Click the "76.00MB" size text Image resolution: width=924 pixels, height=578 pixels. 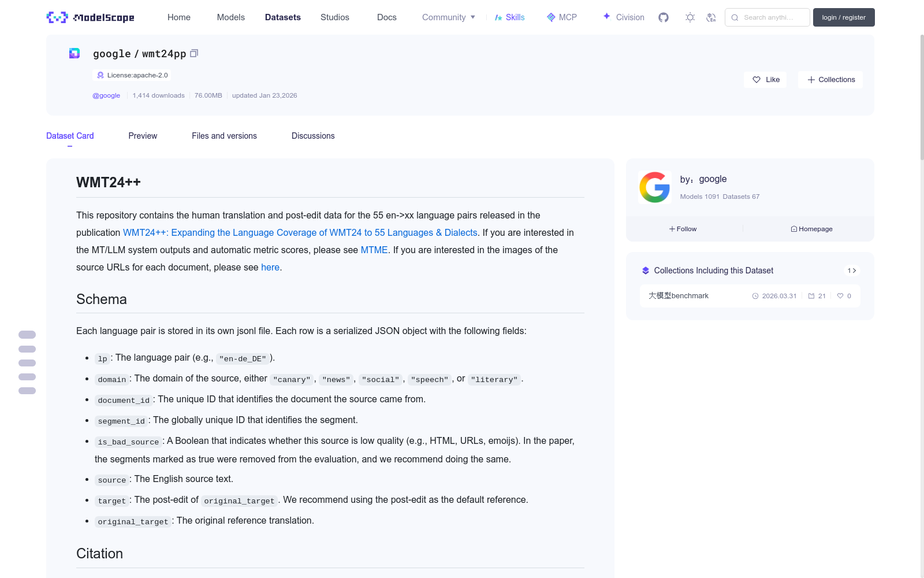coord(208,95)
